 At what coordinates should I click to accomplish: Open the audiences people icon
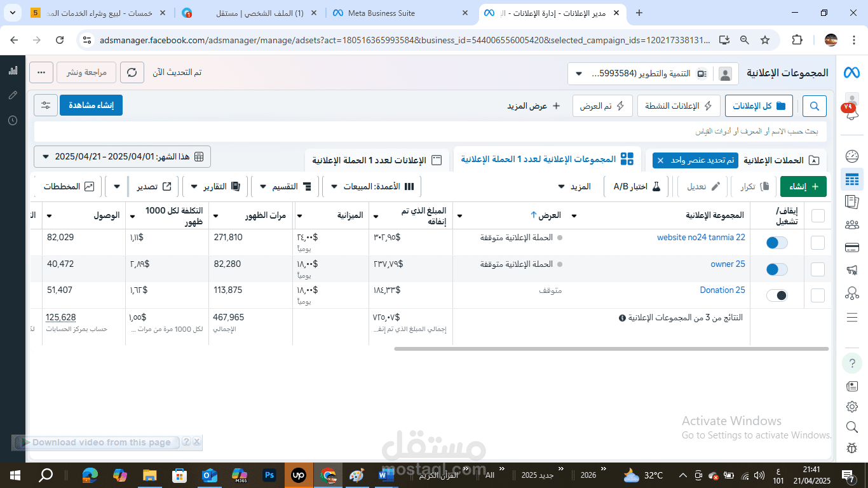852,224
